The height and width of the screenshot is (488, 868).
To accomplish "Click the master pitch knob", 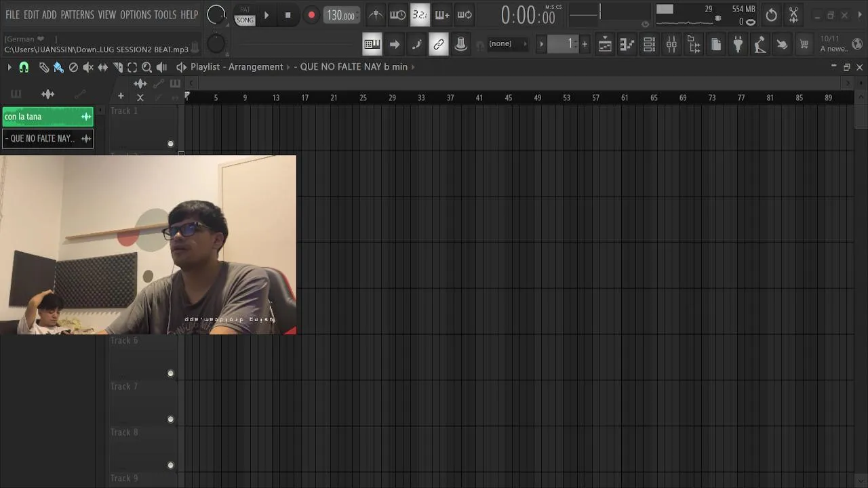I will [x=216, y=44].
